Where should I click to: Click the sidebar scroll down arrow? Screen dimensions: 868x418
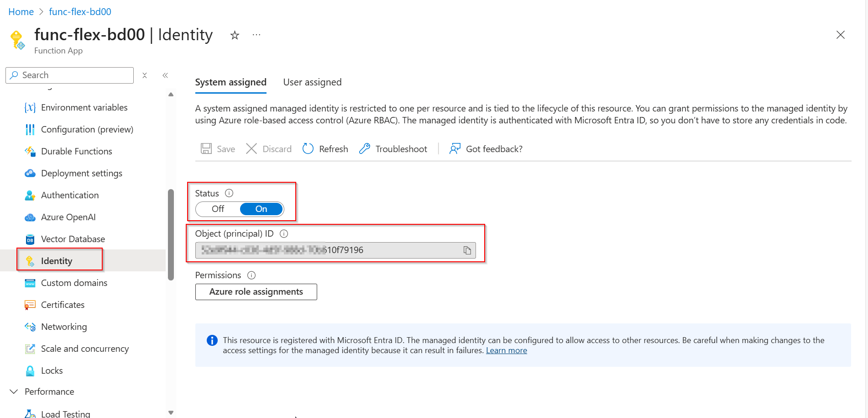tap(171, 413)
